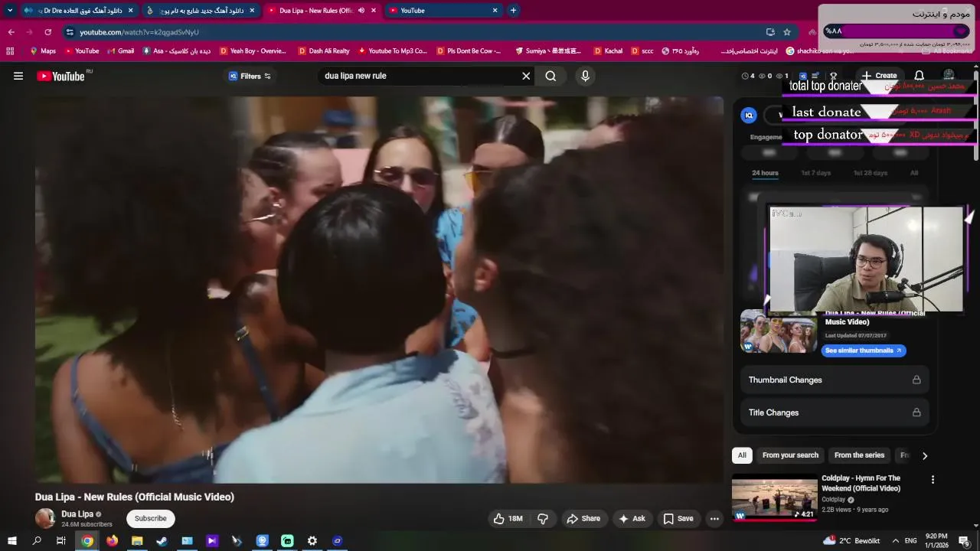Viewport: 980px width, 551px height.
Task: Open the YouTube hamburger guide menu
Action: point(18,76)
